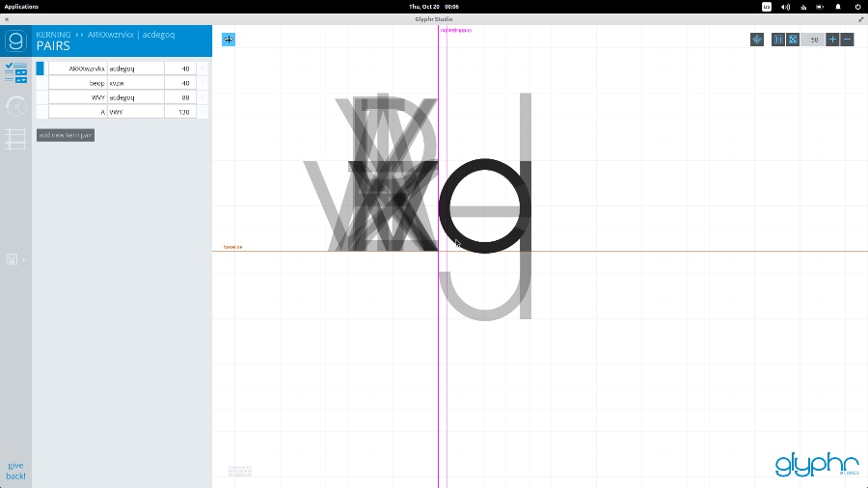
Task: Click the save floppy disk icon
Action: coord(12,259)
